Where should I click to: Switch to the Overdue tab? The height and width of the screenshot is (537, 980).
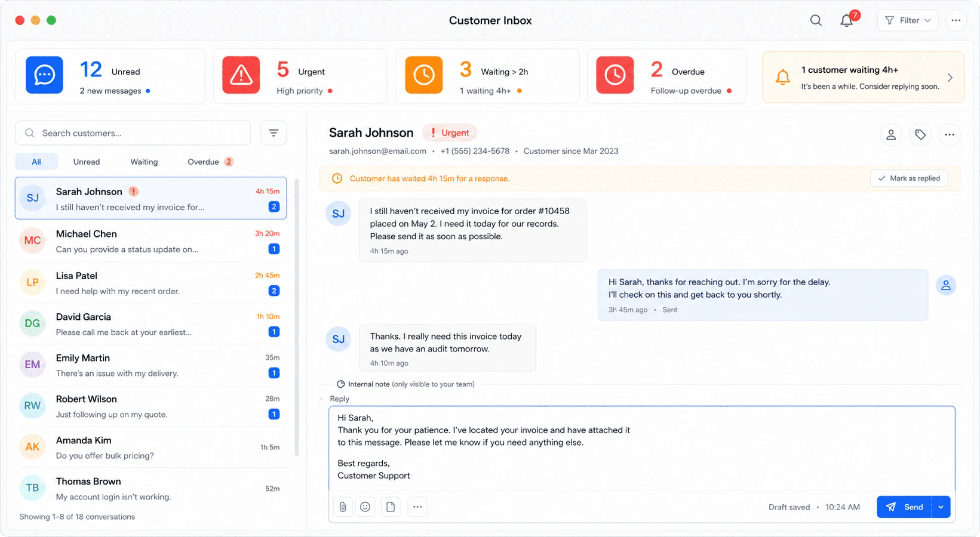[x=210, y=162]
